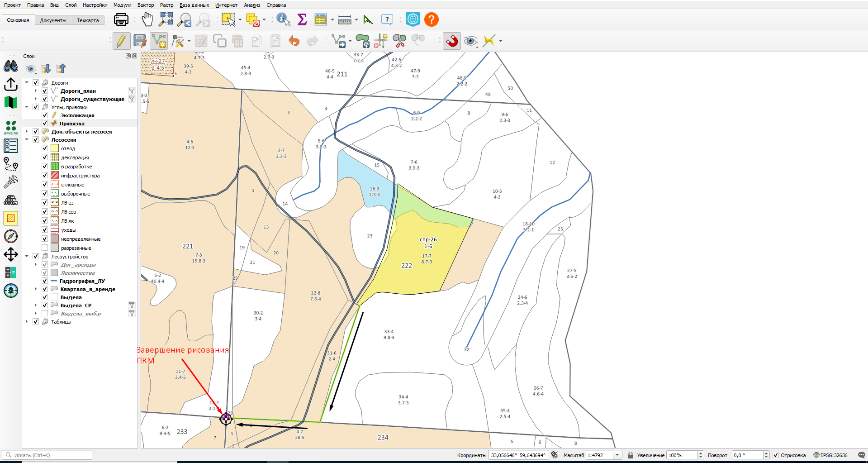Screen dimensions: 868x463
Task: Click the Print icon in toolbar
Action: 121,19
